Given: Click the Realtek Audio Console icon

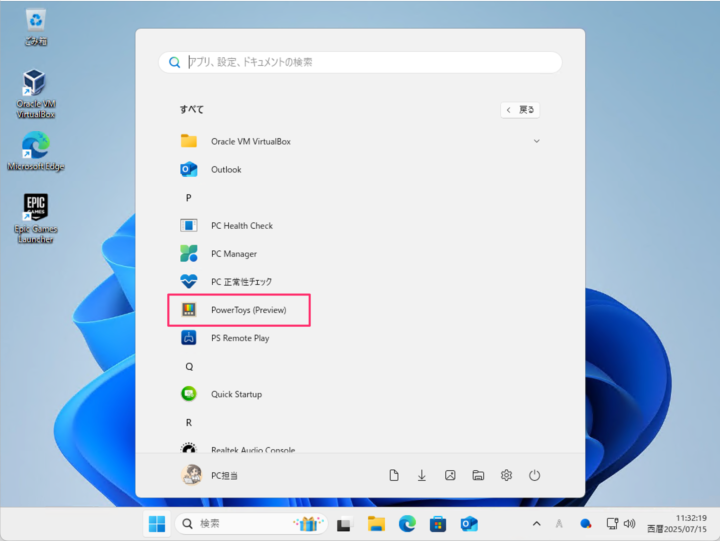Looking at the screenshot, I should [189, 448].
